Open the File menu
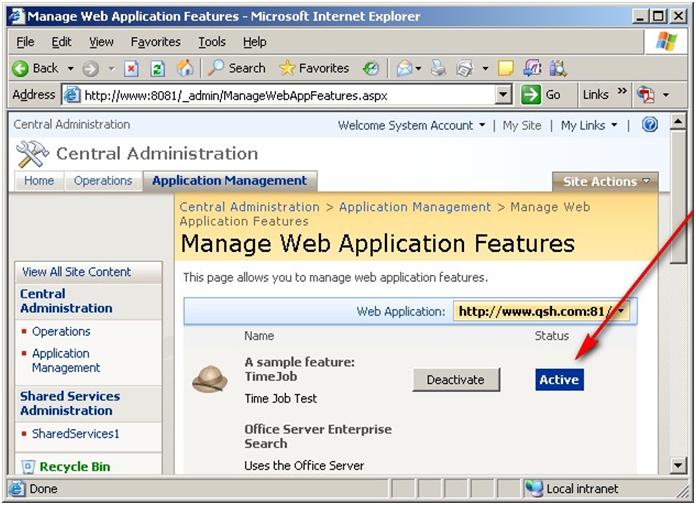This screenshot has height=505, width=696. click(x=25, y=42)
